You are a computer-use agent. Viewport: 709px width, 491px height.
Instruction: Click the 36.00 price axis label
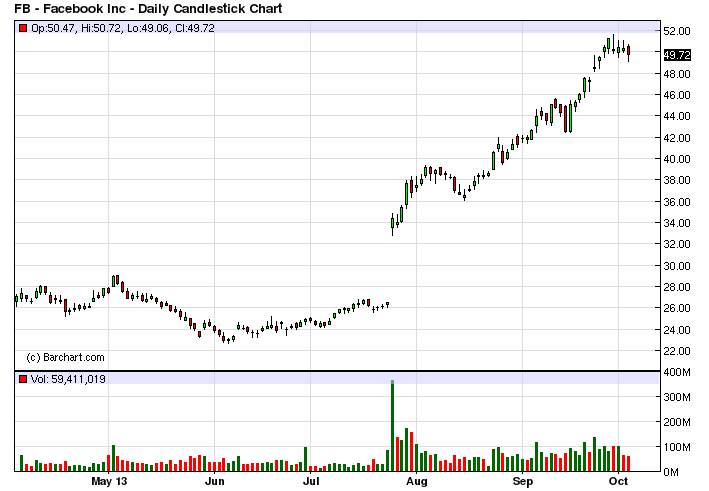(x=677, y=202)
